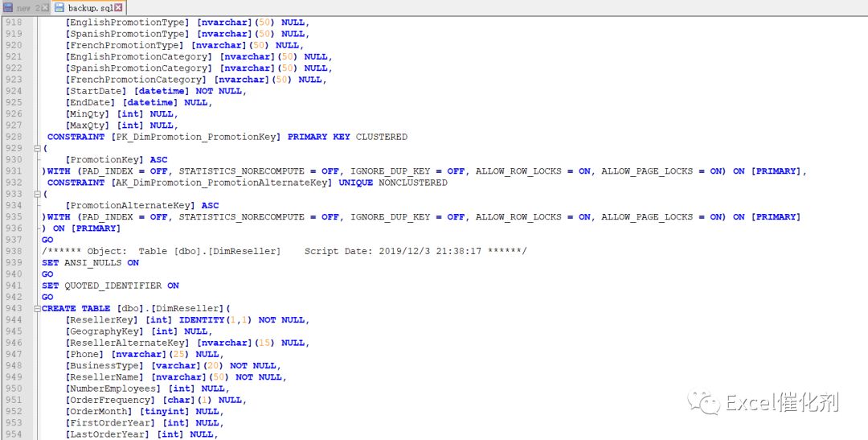Screen dimensions: 868x440
Task: Click [PromotionKey] on line 930
Action: pos(104,159)
